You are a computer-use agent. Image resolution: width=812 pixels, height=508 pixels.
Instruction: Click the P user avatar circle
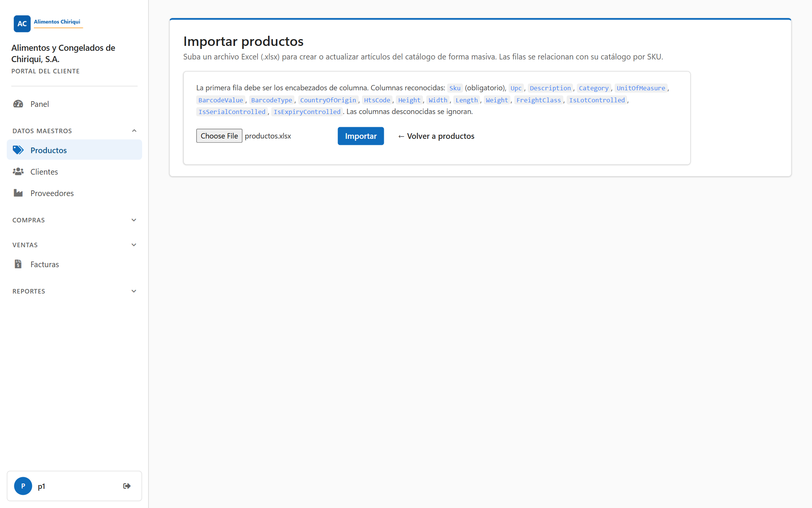pyautogui.click(x=23, y=486)
